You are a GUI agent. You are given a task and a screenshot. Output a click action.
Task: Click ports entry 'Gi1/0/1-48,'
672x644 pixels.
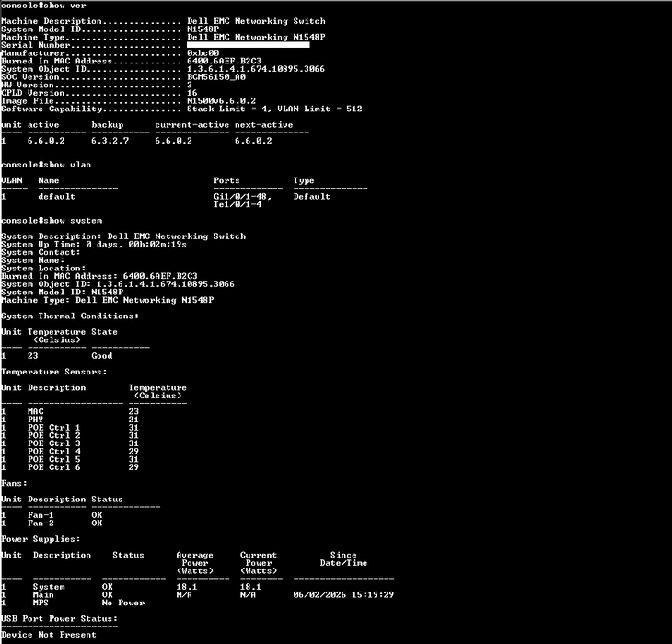tap(243, 197)
